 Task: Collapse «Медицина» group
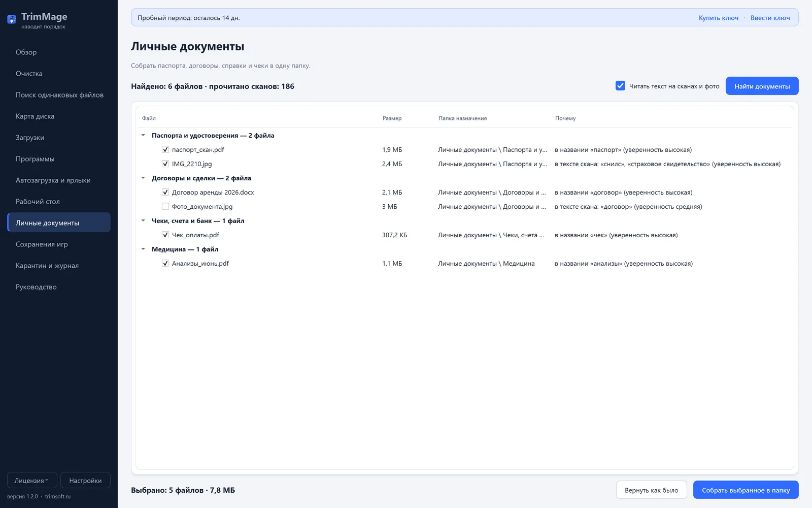[143, 249]
